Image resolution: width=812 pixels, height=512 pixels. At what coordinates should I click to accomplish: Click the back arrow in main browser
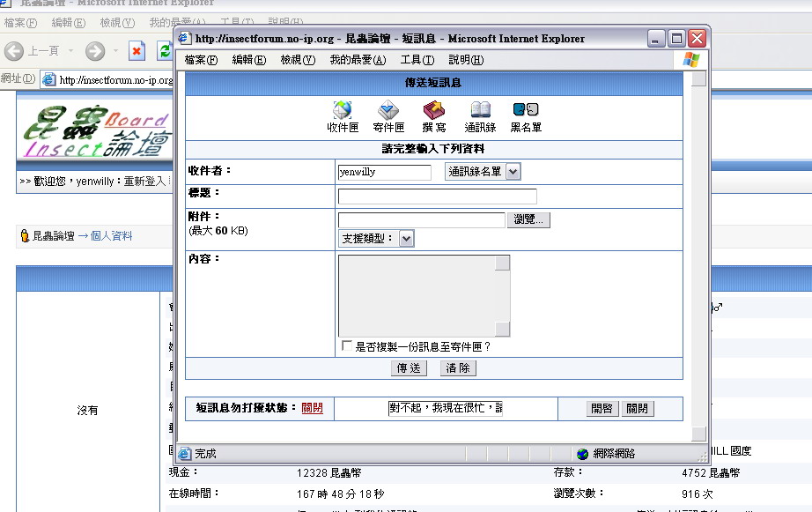tap(14, 51)
